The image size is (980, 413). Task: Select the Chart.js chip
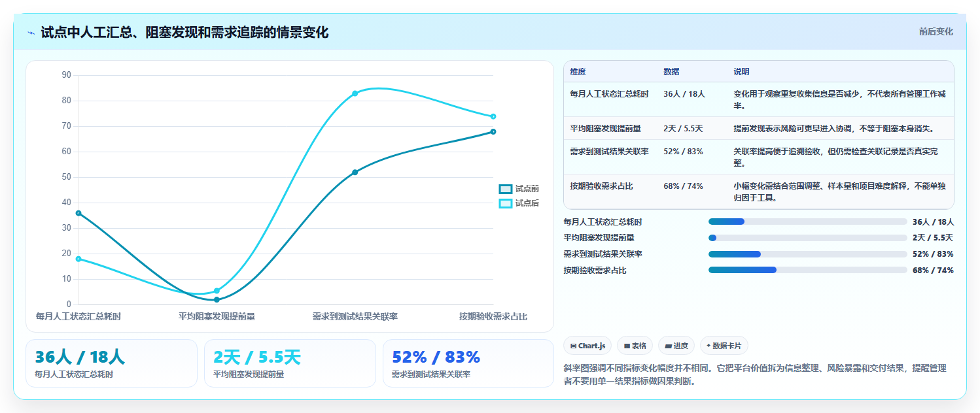click(x=587, y=345)
